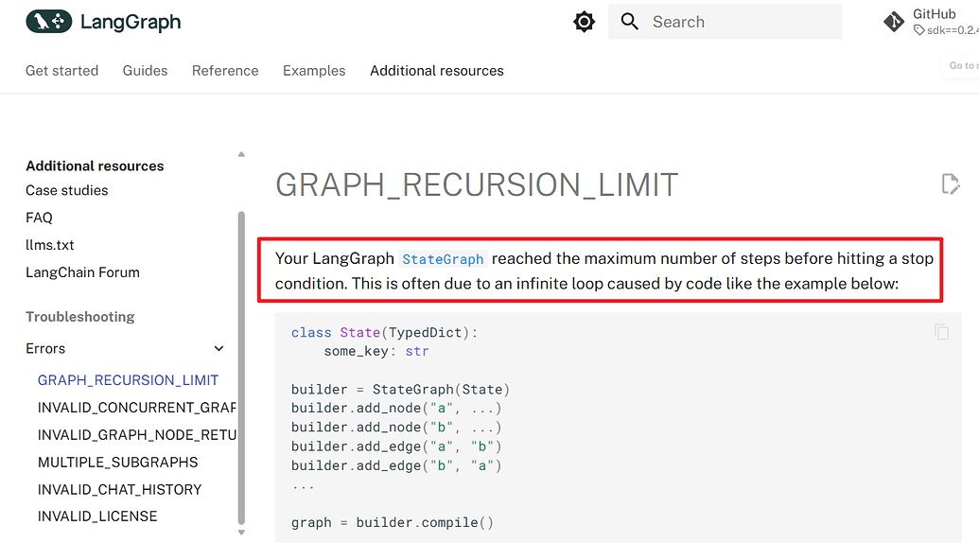Open the StateGraph link in the highlighted text

click(x=443, y=257)
